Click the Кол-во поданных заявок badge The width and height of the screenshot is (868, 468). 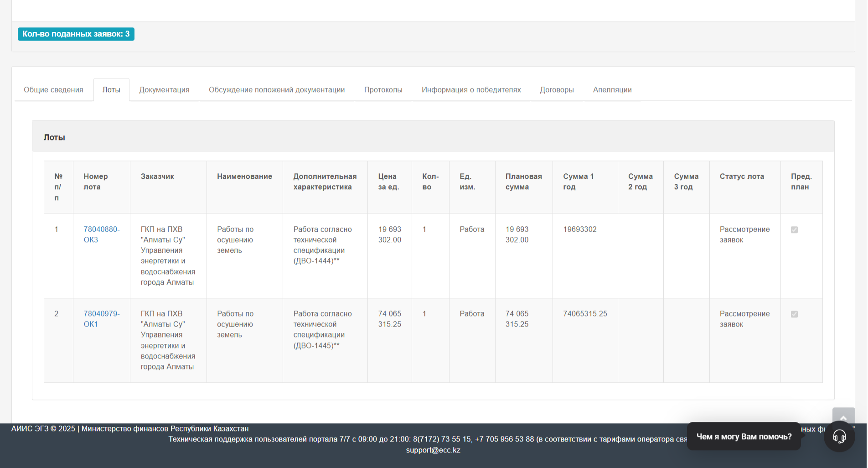76,34
